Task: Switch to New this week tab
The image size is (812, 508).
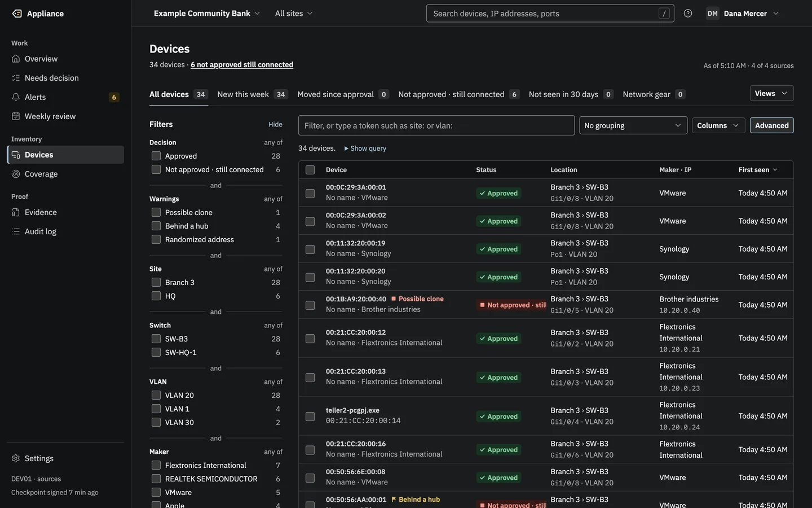Action: (253, 94)
